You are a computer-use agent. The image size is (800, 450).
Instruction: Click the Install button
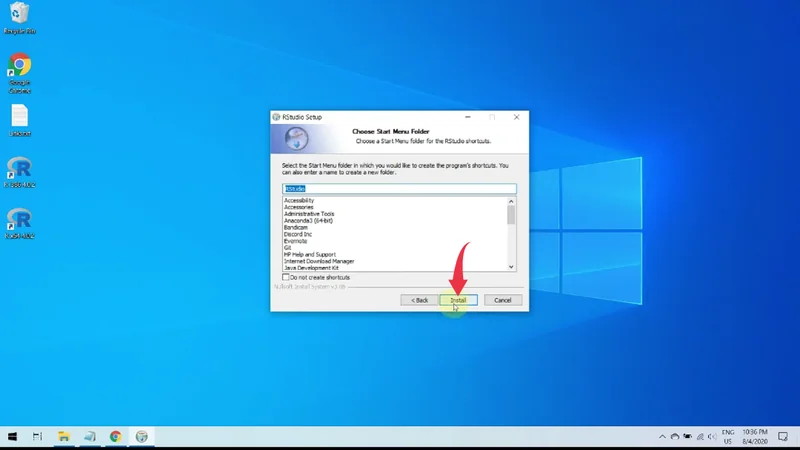click(x=458, y=300)
